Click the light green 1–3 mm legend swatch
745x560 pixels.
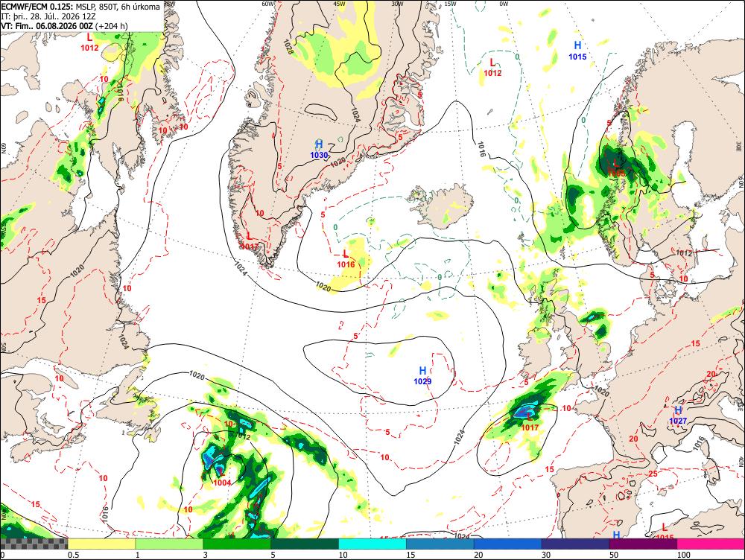(x=169, y=544)
